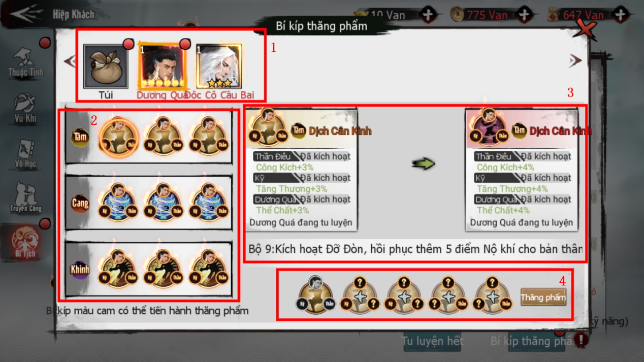Select middle blue manual in Cang row
The width and height of the screenshot is (644, 362).
click(163, 203)
